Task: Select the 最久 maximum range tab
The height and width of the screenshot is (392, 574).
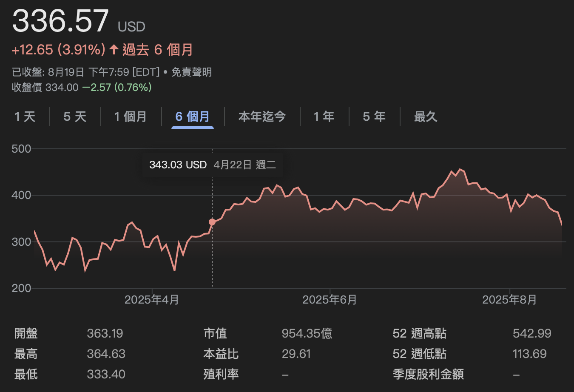Action: point(425,116)
